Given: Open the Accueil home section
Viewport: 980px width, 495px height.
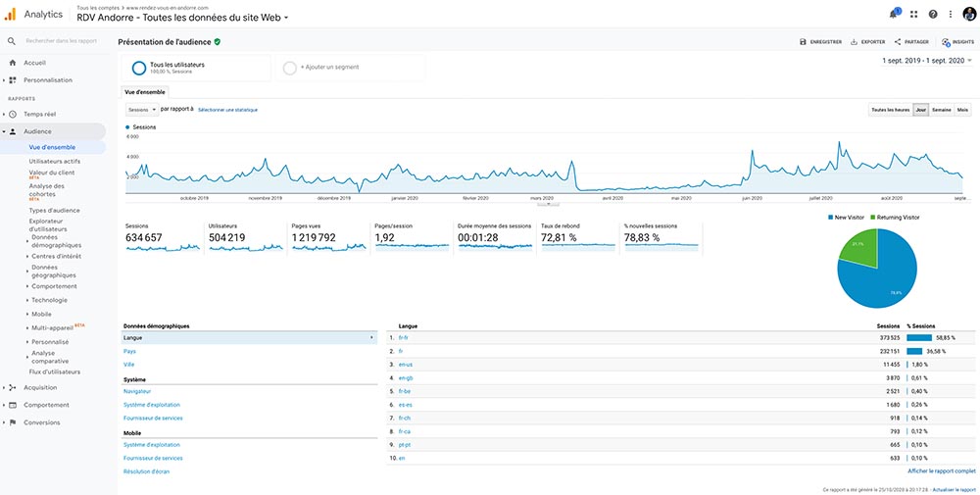Looking at the screenshot, I should coord(34,63).
